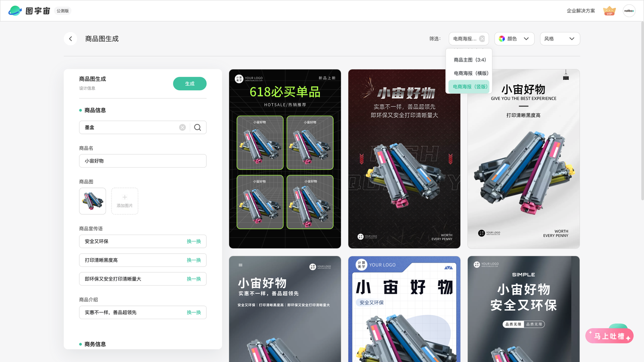
Task: Choose 电商海报（横版）option
Action: [470, 73]
